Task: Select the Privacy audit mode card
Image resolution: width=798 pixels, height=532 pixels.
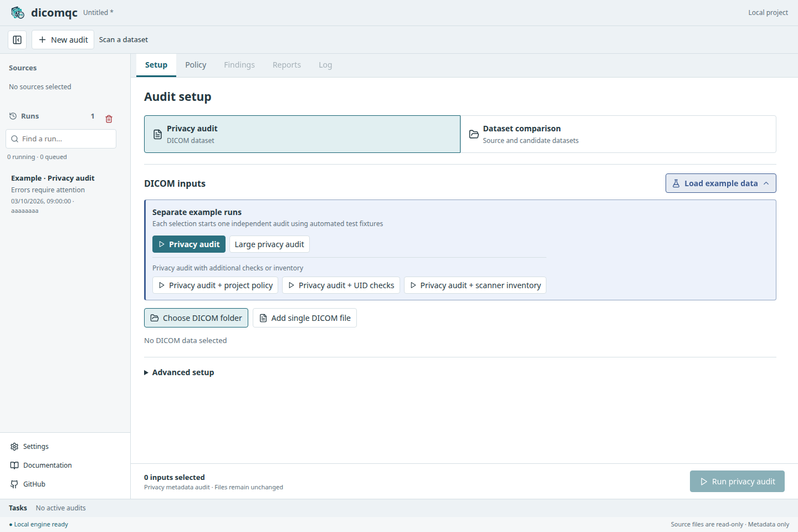Action: pyautogui.click(x=302, y=134)
